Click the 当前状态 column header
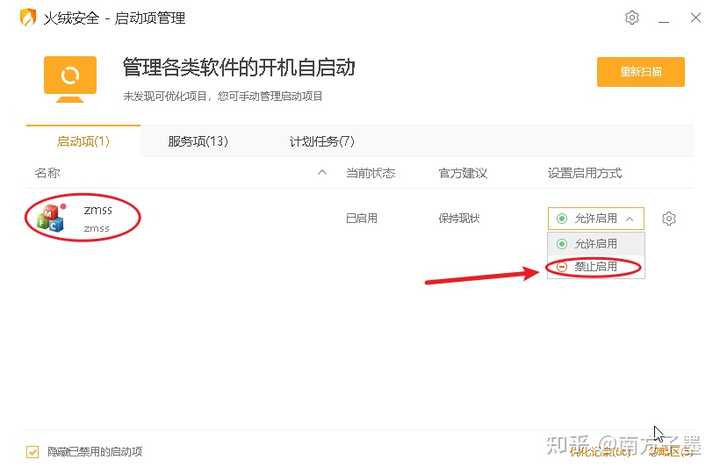 click(370, 173)
